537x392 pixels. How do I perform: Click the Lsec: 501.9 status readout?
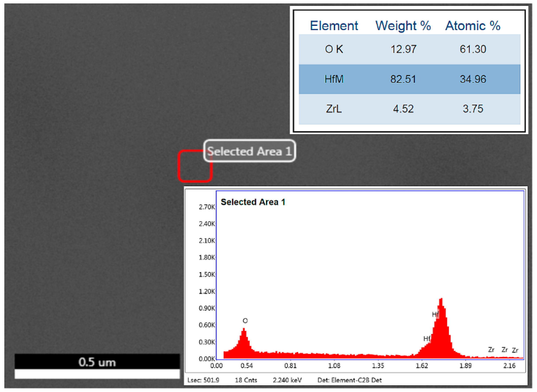(x=203, y=380)
